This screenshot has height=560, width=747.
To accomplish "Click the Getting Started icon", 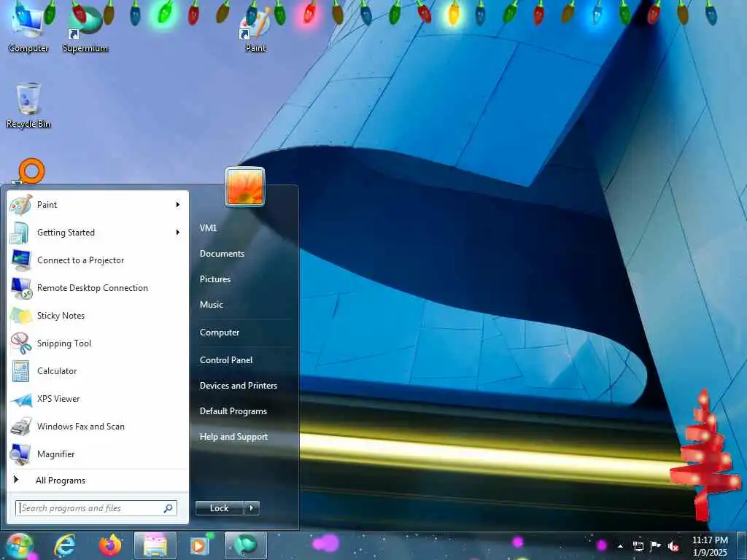I will tap(20, 233).
